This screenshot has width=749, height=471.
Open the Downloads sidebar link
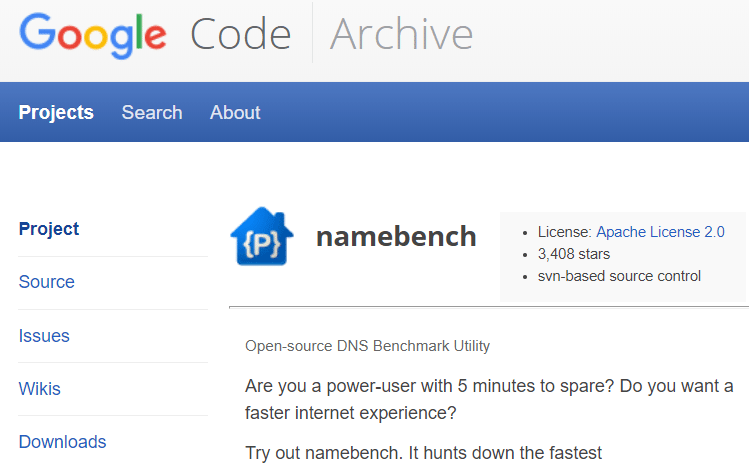(x=62, y=442)
